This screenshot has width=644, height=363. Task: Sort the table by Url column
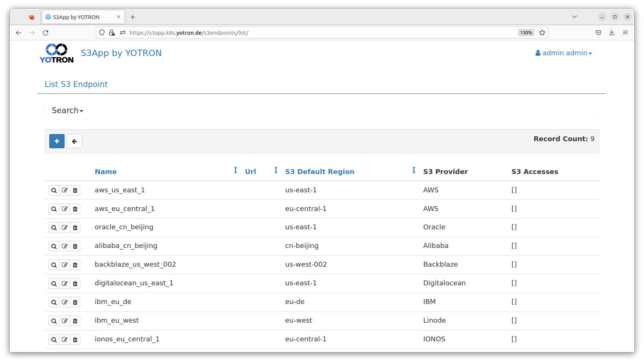[250, 172]
